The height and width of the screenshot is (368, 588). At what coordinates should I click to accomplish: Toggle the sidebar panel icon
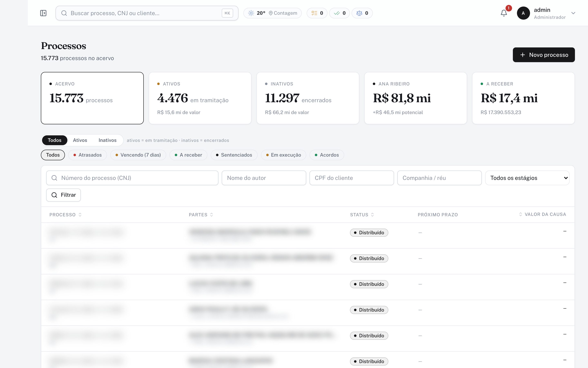coord(43,13)
